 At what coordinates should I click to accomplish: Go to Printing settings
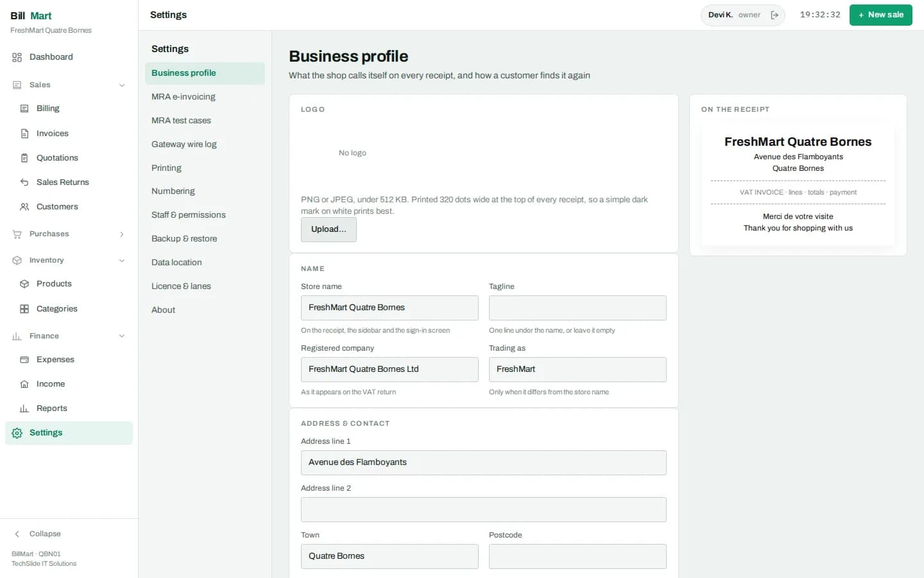(x=205, y=168)
